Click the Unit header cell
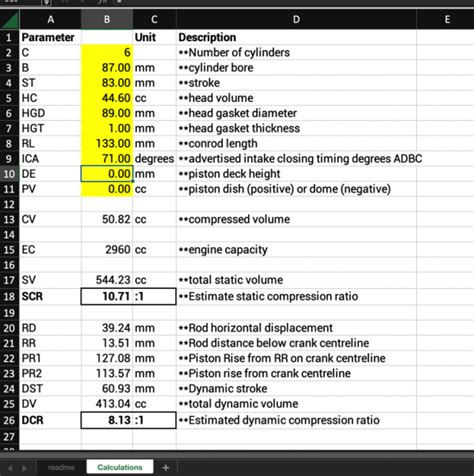The image size is (474, 476). pyautogui.click(x=154, y=37)
